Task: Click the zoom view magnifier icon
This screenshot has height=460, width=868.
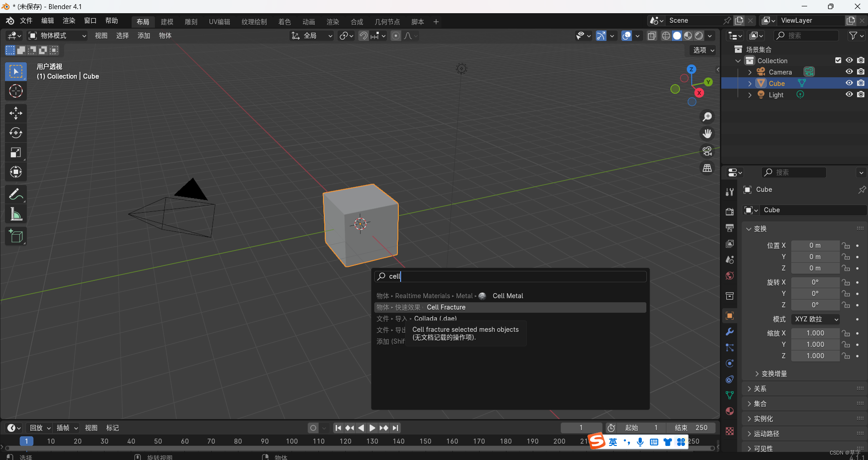Action: (707, 117)
